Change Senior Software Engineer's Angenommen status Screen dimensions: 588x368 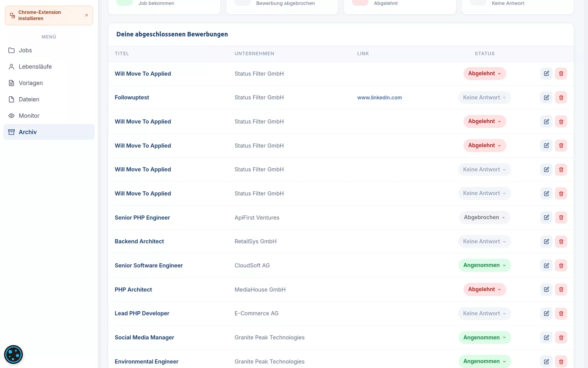[485, 265]
